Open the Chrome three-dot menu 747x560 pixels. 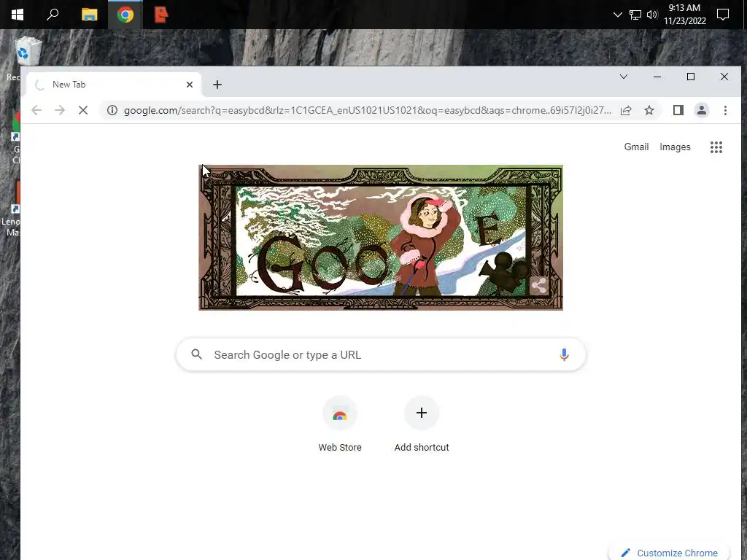point(725,111)
